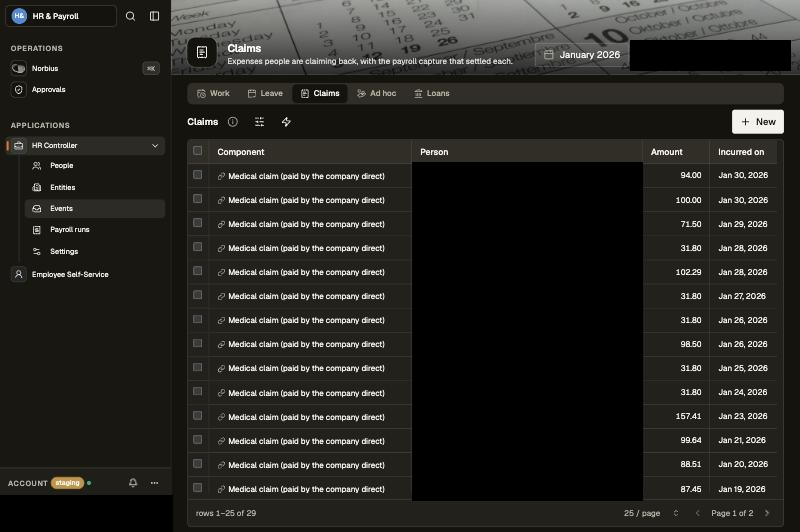This screenshot has width=800, height=532.
Task: Switch to the Ad hoc tab
Action: point(377,93)
